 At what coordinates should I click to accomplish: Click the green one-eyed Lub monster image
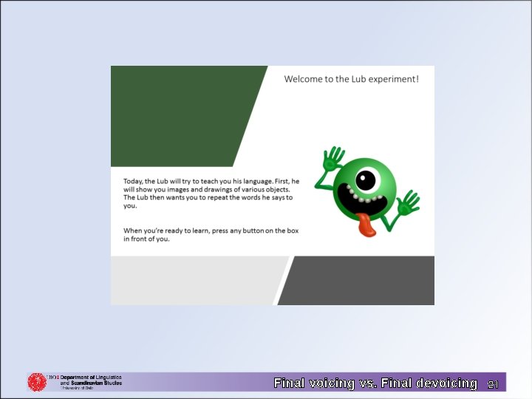[367, 191]
